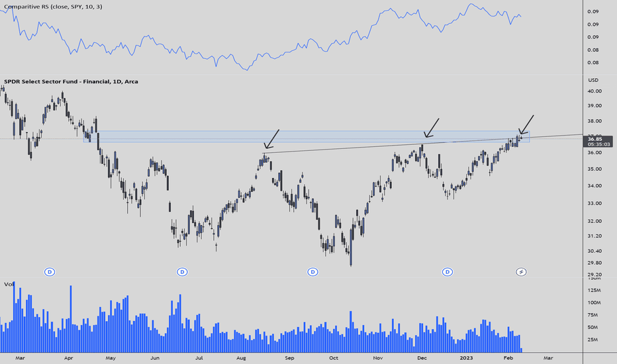617x364 pixels.
Task: Select the blue shaded resistance zone rectangle
Action: pyautogui.click(x=307, y=136)
